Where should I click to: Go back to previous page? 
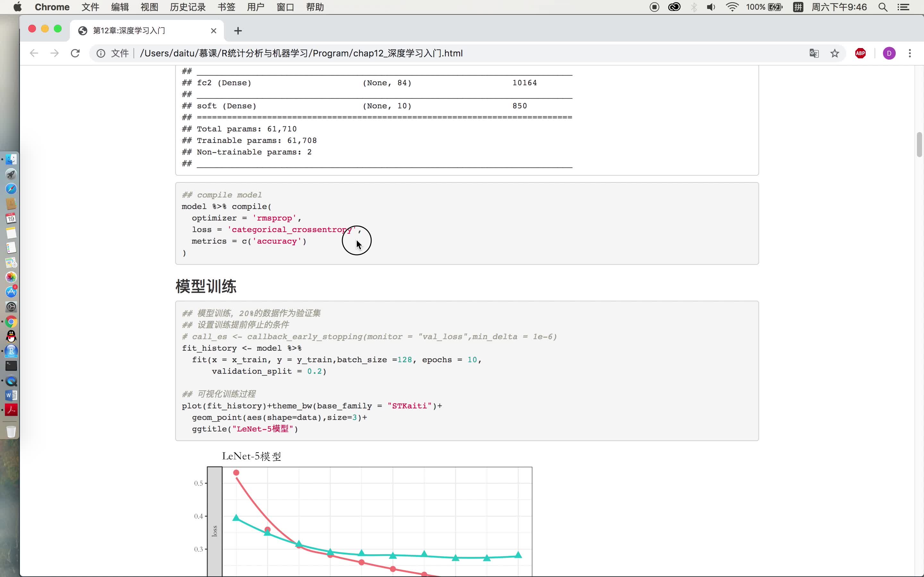pyautogui.click(x=34, y=54)
